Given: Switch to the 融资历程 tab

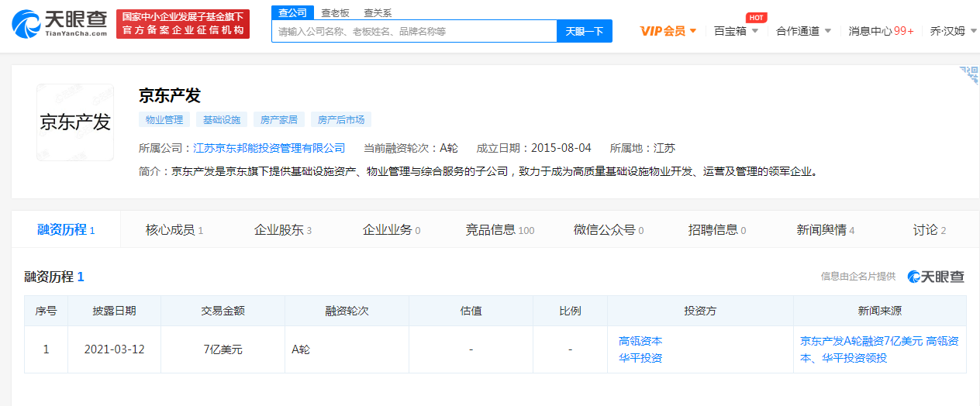Looking at the screenshot, I should [x=66, y=229].
